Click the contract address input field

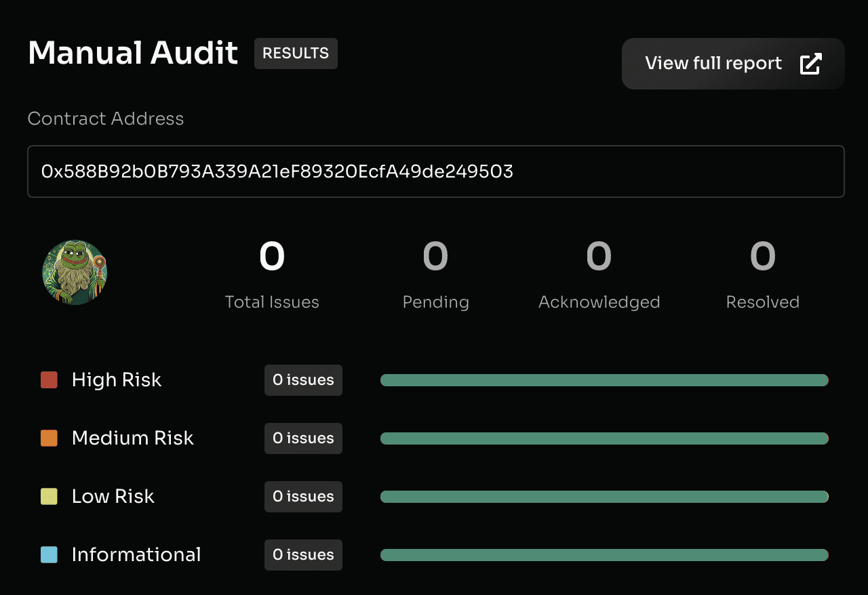pos(435,171)
